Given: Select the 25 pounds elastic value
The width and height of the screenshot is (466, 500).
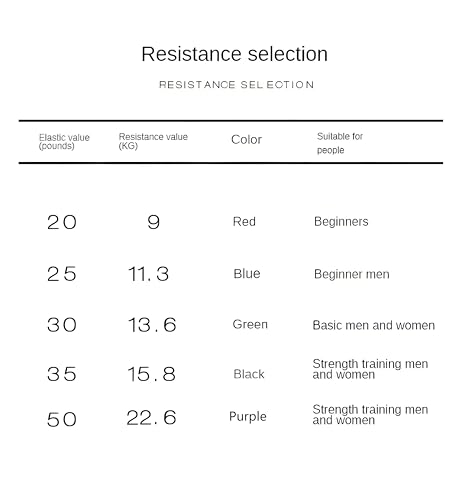Looking at the screenshot, I should (62, 274).
